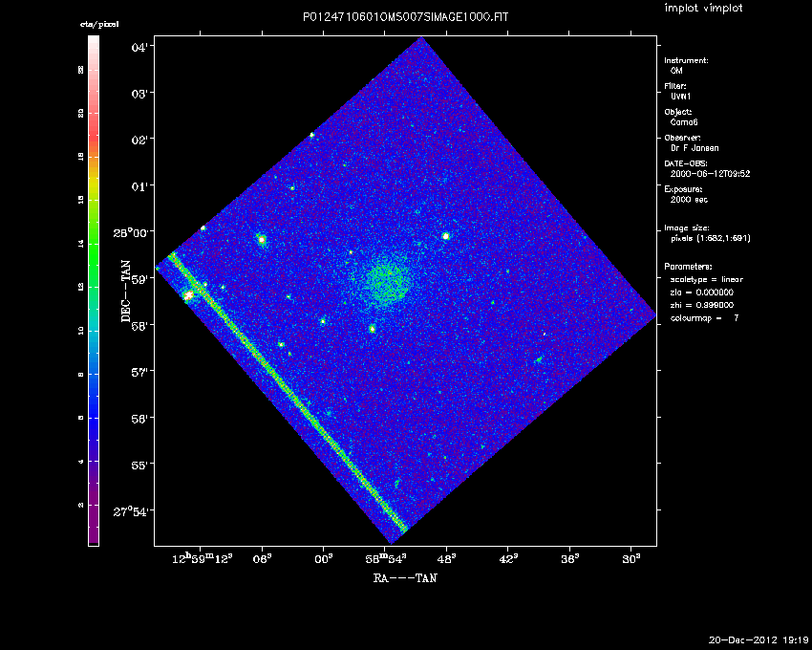Click the 01' declination tick label

(141, 187)
